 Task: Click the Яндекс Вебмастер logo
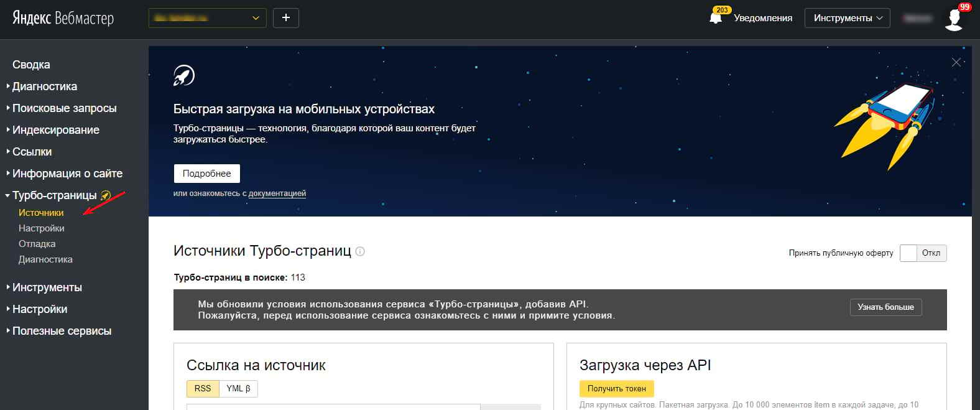click(x=63, y=18)
